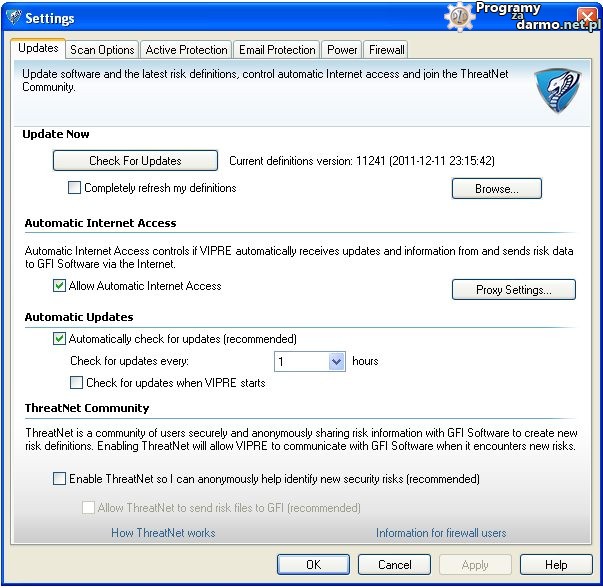Enable Completely refresh my definitions checkbox
The height and width of the screenshot is (588, 603).
[x=75, y=188]
